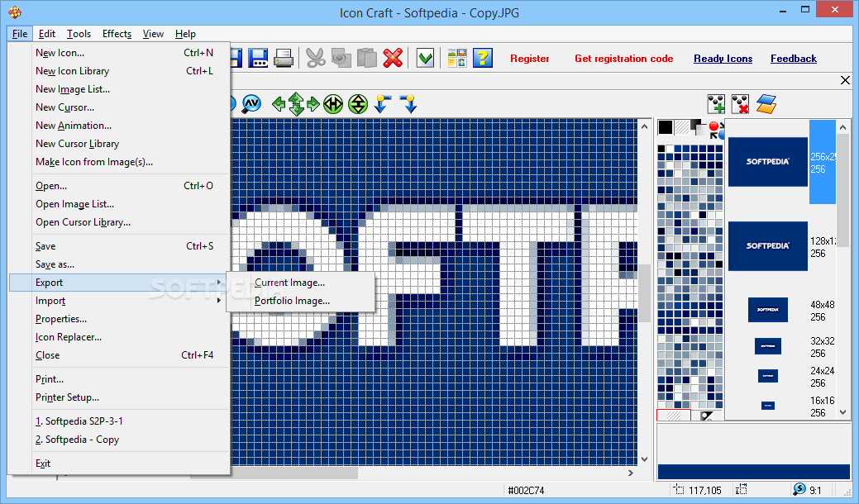
Task: Click the Paste clipboard icon
Action: pos(366,58)
